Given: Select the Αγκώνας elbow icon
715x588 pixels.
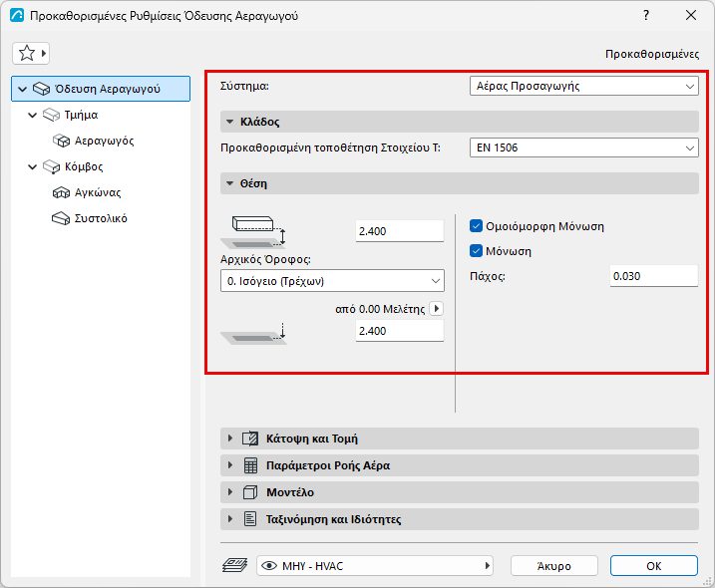Looking at the screenshot, I should (x=61, y=192).
